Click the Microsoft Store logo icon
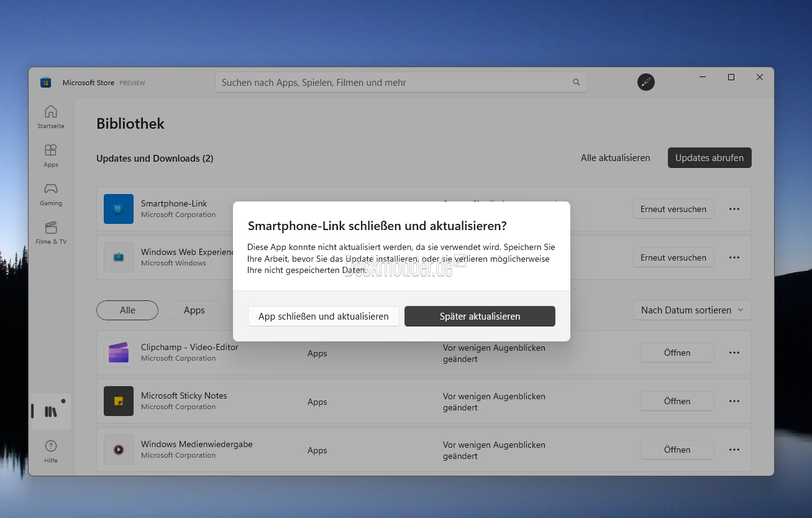 point(45,83)
